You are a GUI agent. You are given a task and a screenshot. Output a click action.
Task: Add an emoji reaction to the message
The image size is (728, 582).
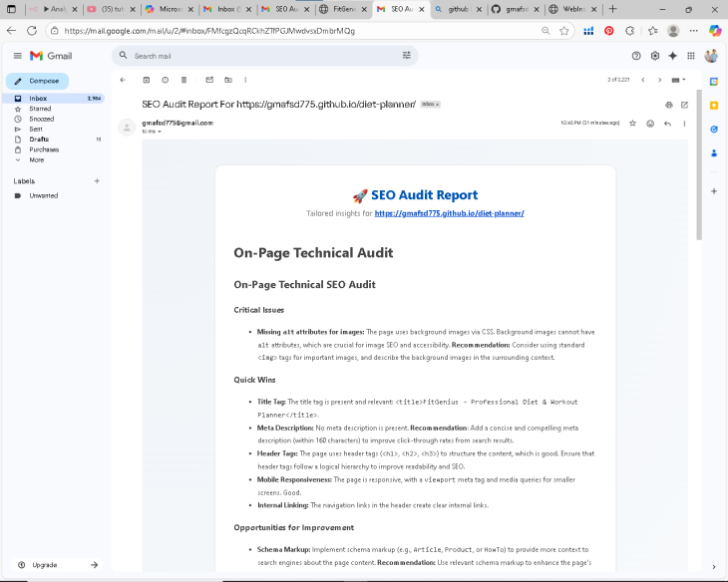pos(650,123)
